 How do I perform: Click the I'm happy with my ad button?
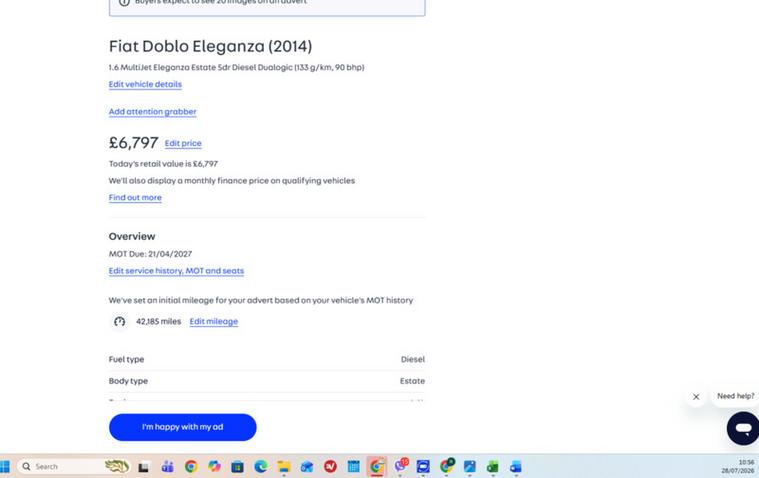pos(182,427)
